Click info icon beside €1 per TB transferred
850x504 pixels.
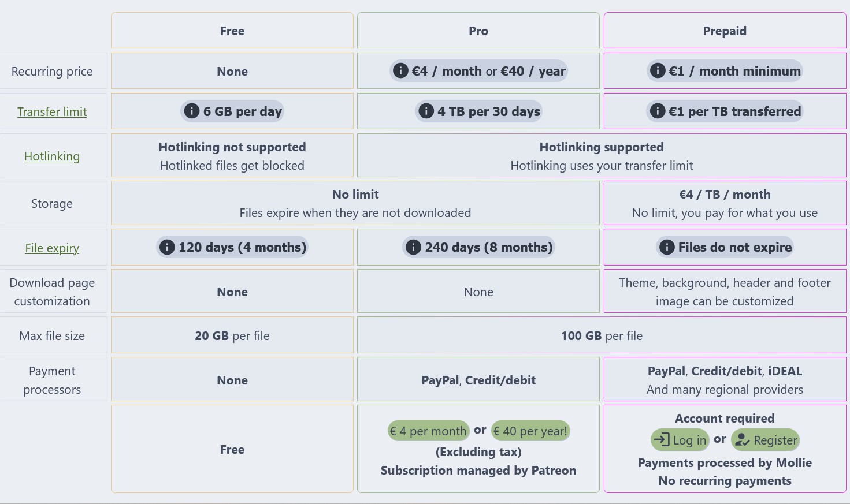click(x=658, y=111)
